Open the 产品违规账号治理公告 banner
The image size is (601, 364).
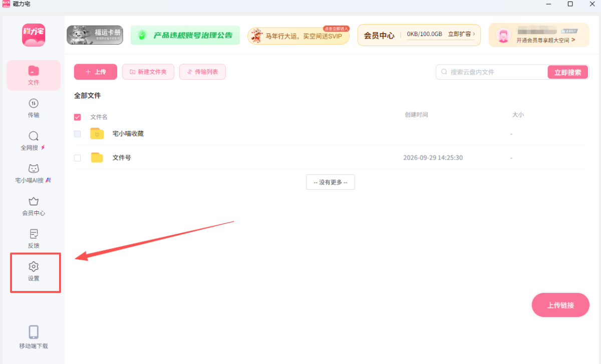[185, 35]
